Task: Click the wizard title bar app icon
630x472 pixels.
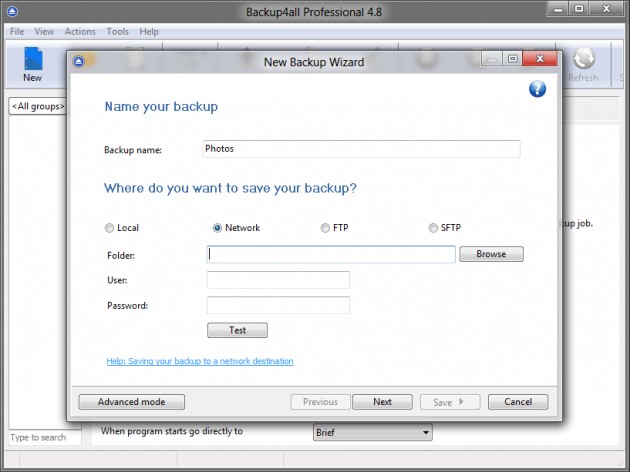Action: [x=80, y=60]
